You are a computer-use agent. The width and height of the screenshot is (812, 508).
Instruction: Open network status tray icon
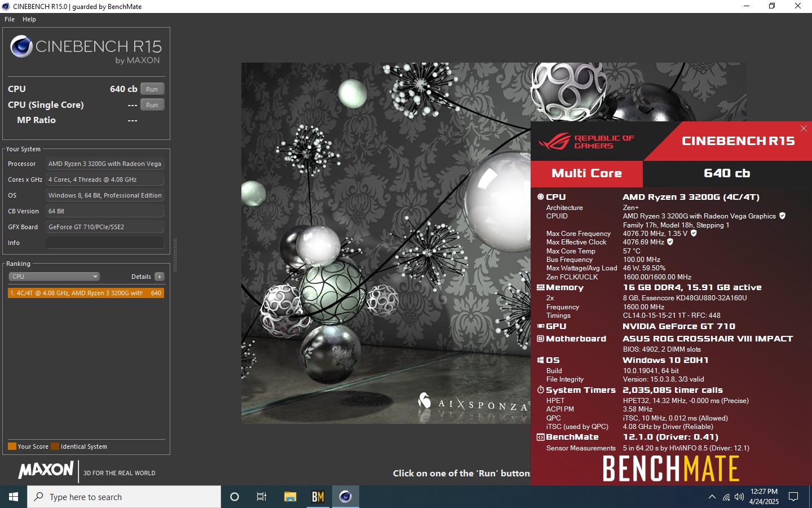[726, 497]
